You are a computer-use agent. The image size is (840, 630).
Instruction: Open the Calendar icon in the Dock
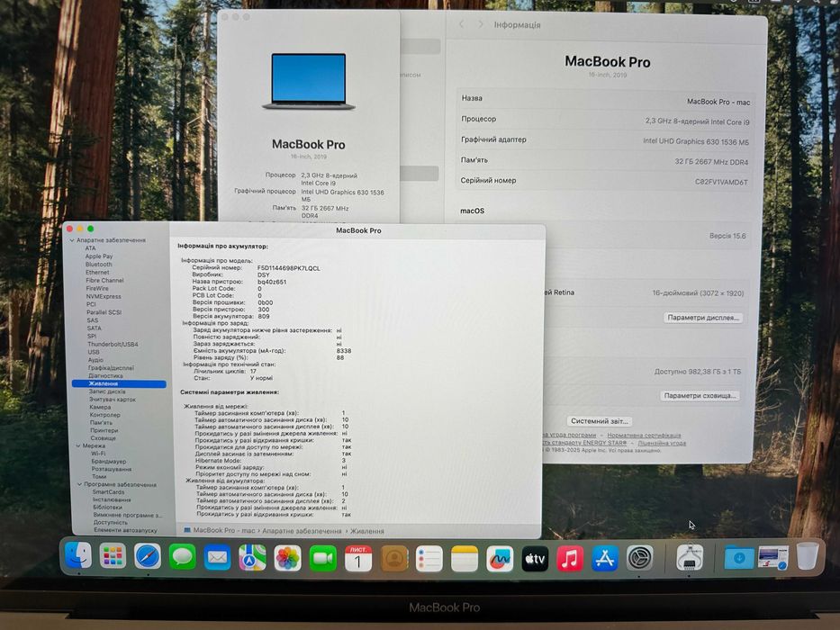[x=358, y=559]
